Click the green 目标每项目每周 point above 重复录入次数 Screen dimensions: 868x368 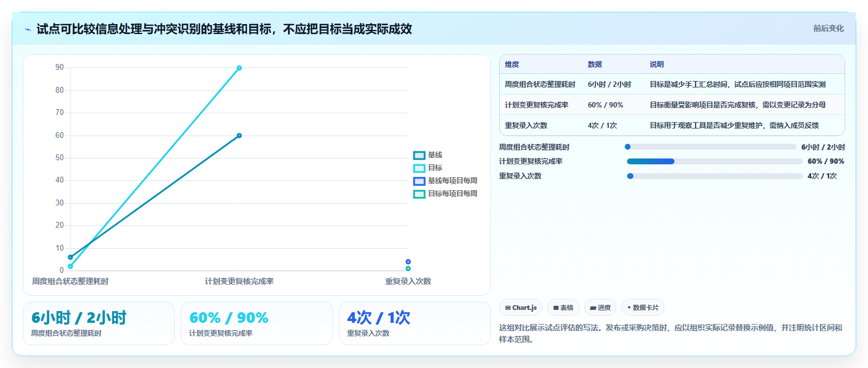[x=408, y=268]
